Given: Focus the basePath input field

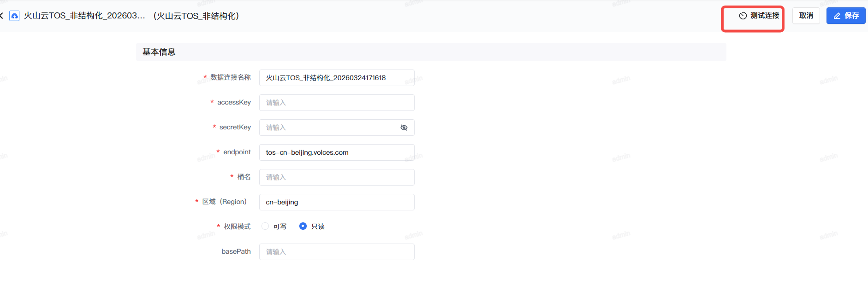Looking at the screenshot, I should tap(337, 252).
